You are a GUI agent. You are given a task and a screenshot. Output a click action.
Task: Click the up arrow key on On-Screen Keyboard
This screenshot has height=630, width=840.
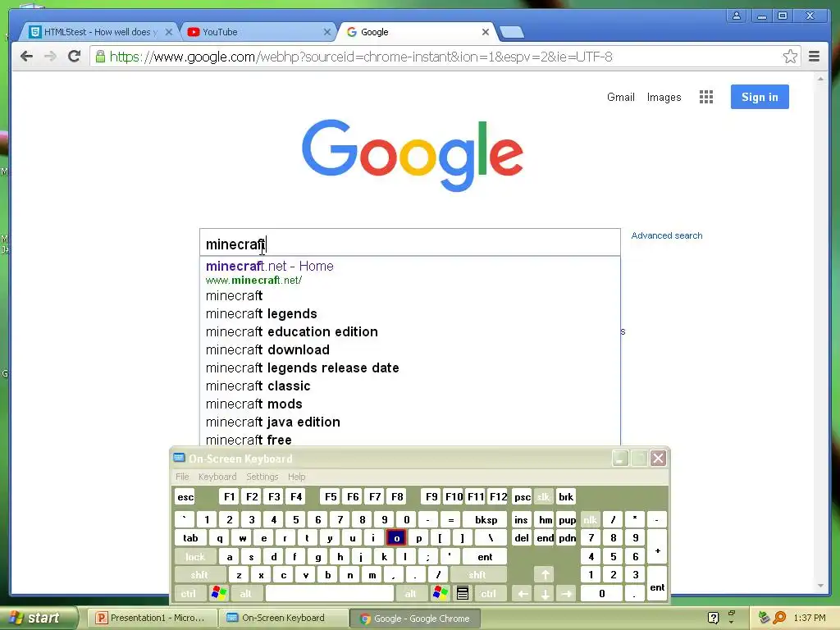(x=545, y=575)
